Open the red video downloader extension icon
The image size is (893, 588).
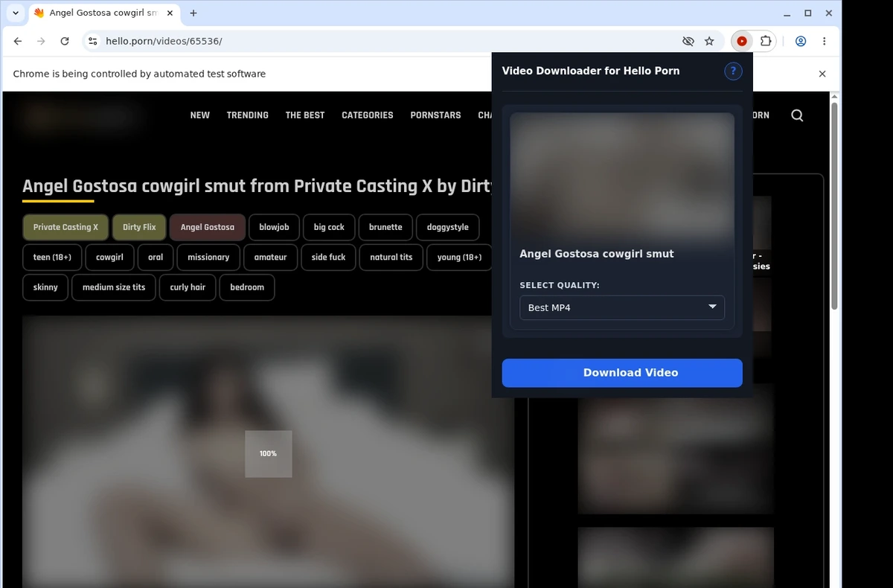point(742,42)
